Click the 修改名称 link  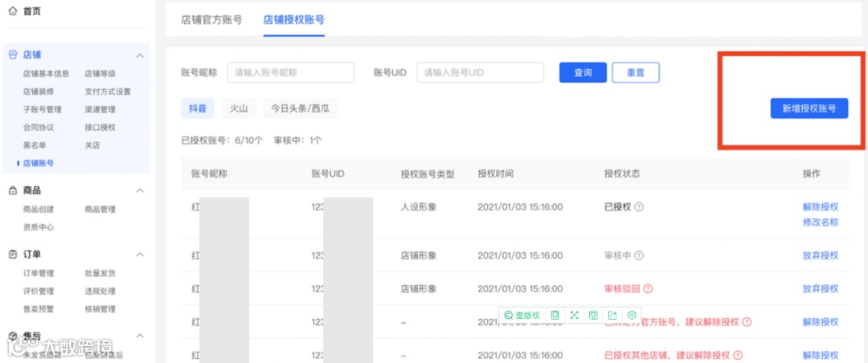(821, 222)
